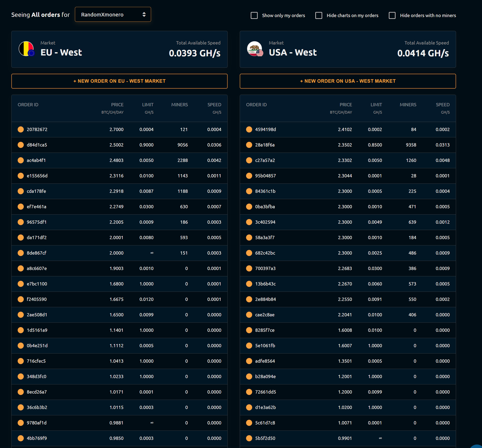Viewport: 482px width, 448px height.
Task: Click the MINERS column header on USA table
Action: point(408,104)
